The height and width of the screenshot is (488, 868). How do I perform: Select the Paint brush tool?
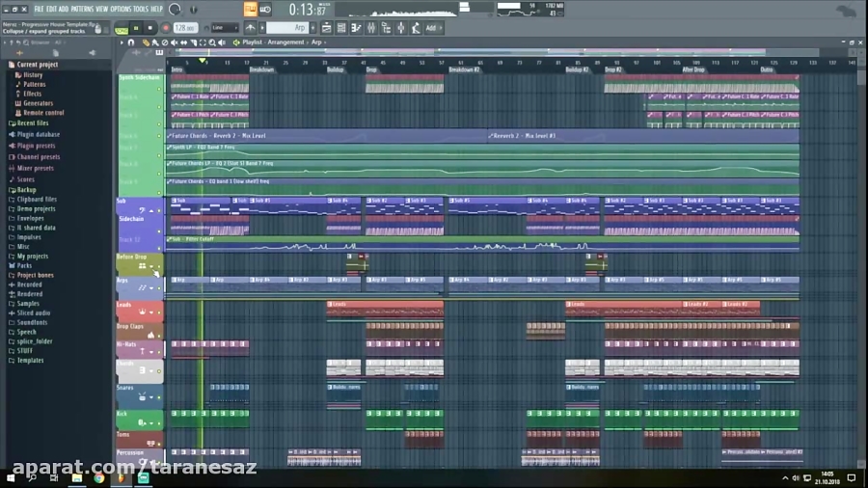coord(155,42)
